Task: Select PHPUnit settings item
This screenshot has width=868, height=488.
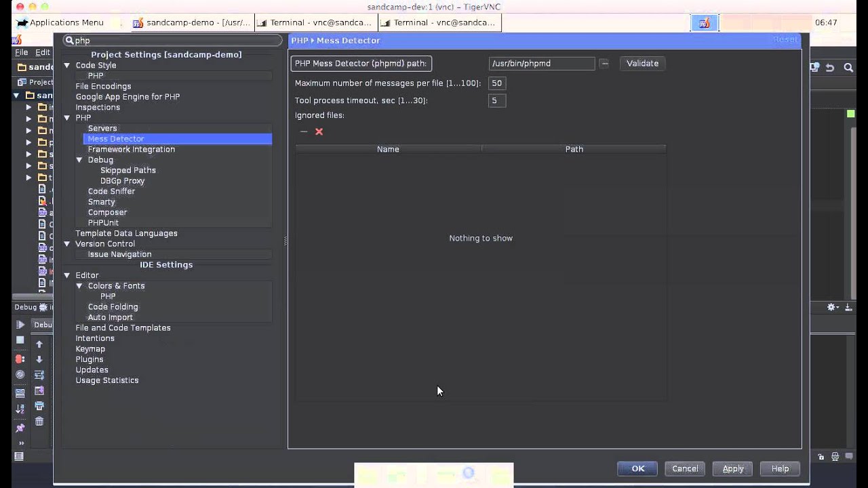Action: pyautogui.click(x=103, y=223)
